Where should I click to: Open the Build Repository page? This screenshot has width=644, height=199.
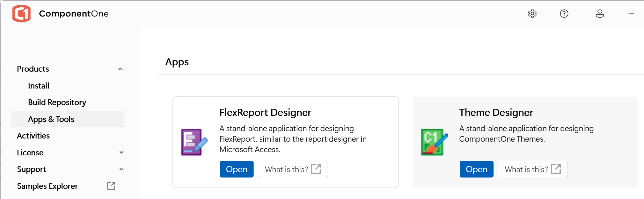pyautogui.click(x=57, y=103)
